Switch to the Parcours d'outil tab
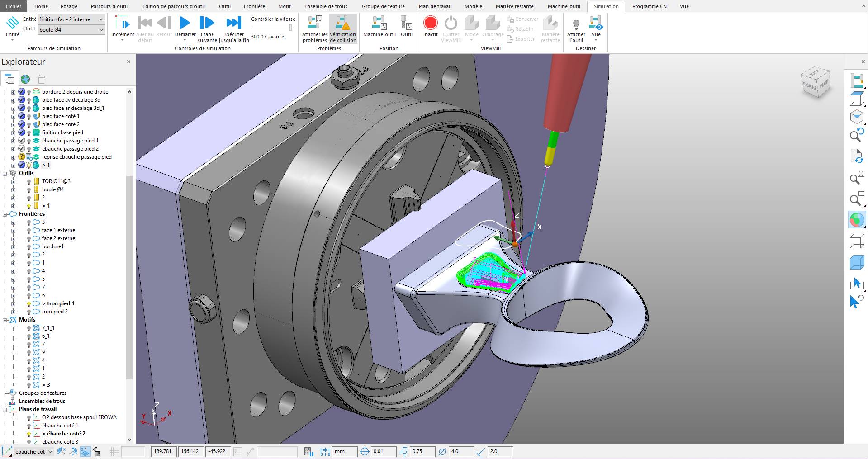Image resolution: width=868 pixels, height=459 pixels. point(109,6)
